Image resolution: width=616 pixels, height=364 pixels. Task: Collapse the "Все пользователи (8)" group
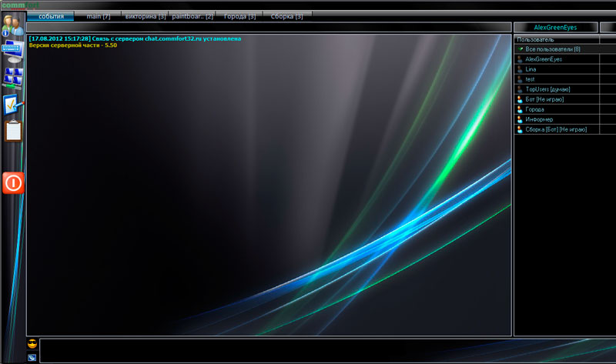(520, 49)
